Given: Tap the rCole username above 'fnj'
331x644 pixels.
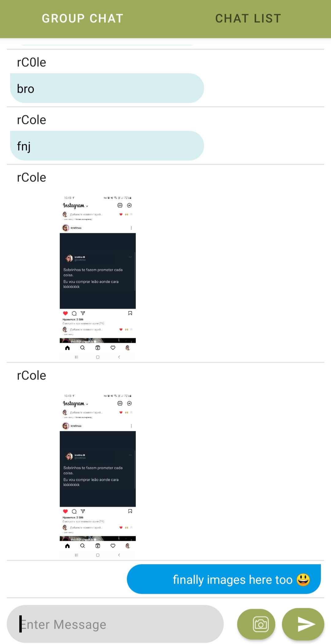Looking at the screenshot, I should [x=32, y=120].
